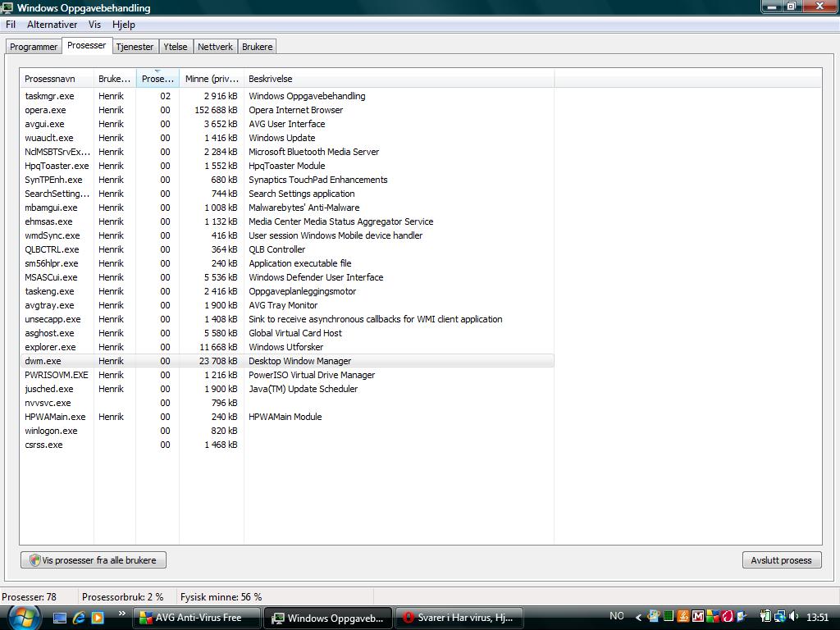The image size is (840, 630).
Task: Select the csrss.exe process row
Action: [287, 444]
